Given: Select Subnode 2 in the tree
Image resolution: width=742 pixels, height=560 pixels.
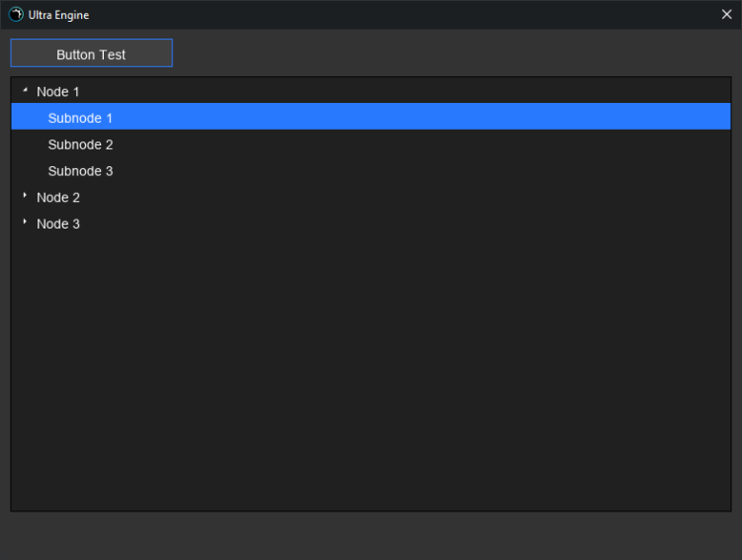Looking at the screenshot, I should (80, 144).
